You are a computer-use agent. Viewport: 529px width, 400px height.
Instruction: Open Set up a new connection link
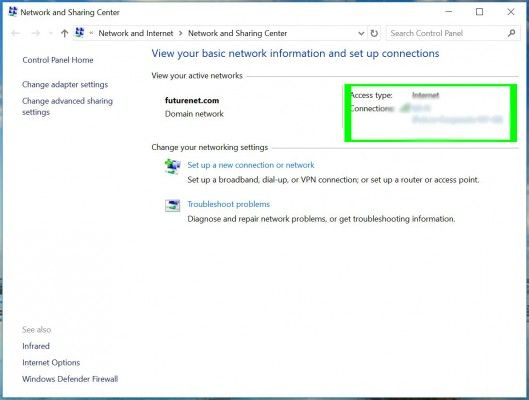coord(251,165)
